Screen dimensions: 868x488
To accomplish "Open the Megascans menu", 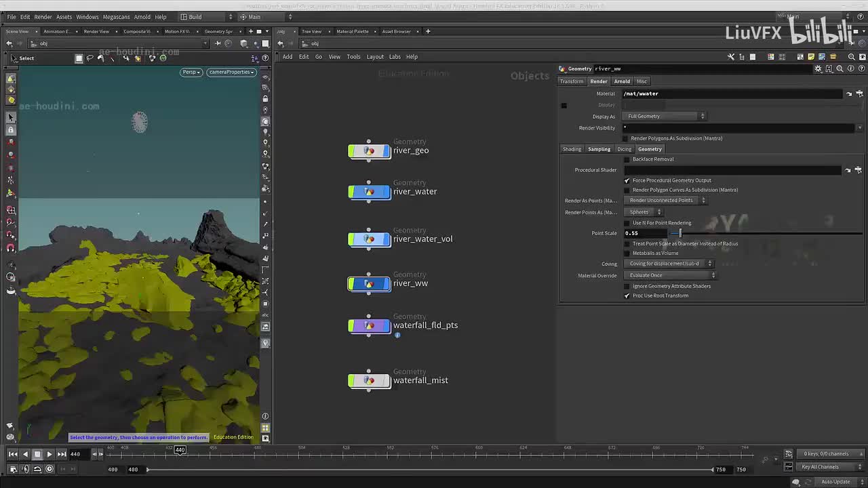I will tap(116, 17).
